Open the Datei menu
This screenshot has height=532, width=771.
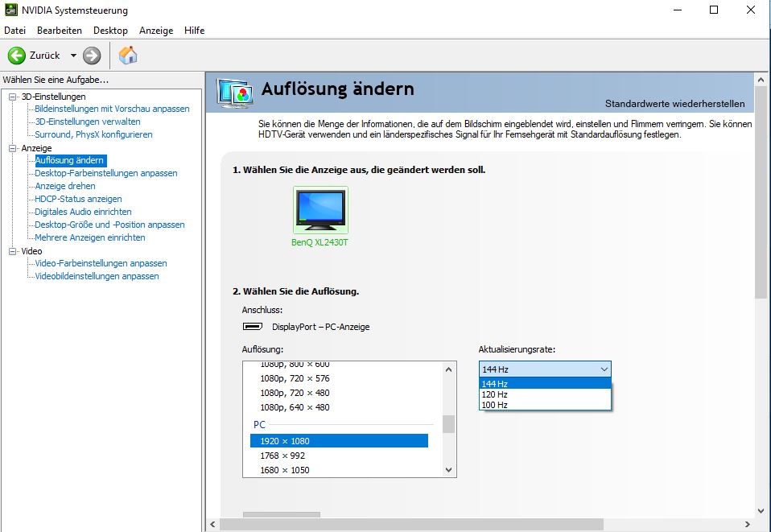pyautogui.click(x=15, y=31)
